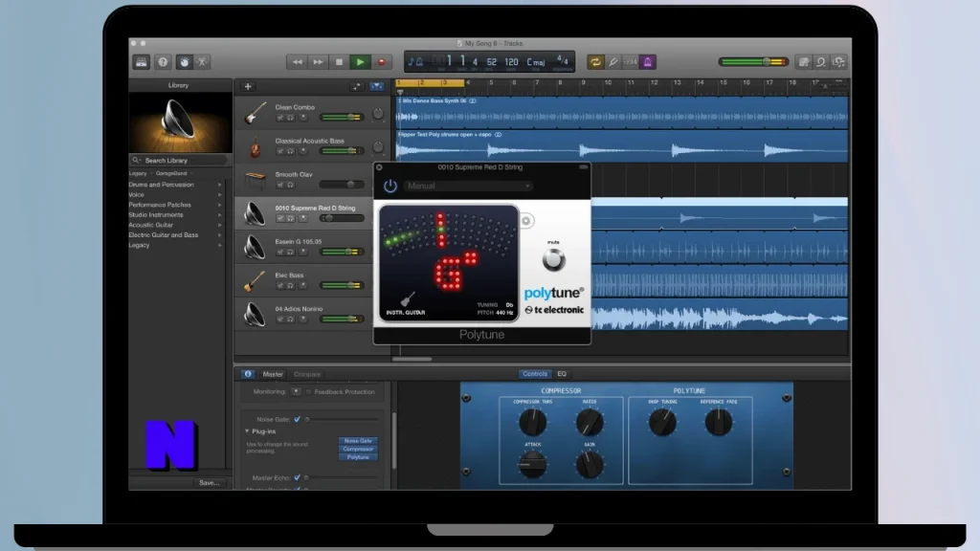The width and height of the screenshot is (980, 551).
Task: Toggle track automation button in track header
Action: (x=356, y=86)
